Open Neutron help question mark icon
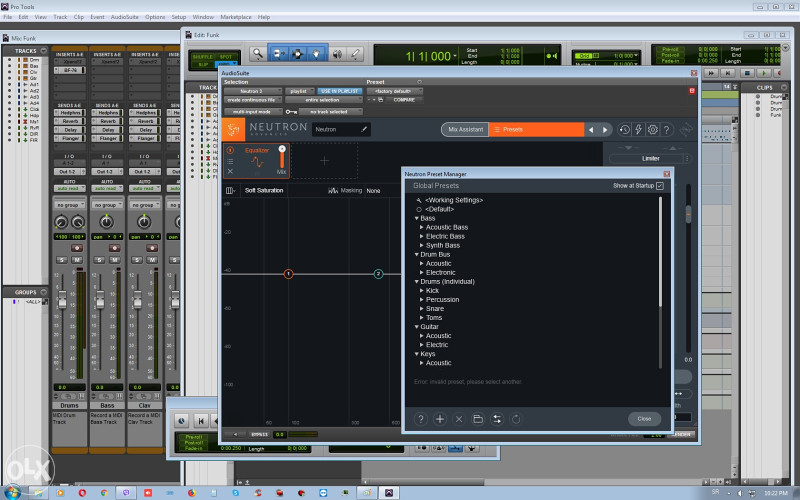800x500 pixels. 666,130
